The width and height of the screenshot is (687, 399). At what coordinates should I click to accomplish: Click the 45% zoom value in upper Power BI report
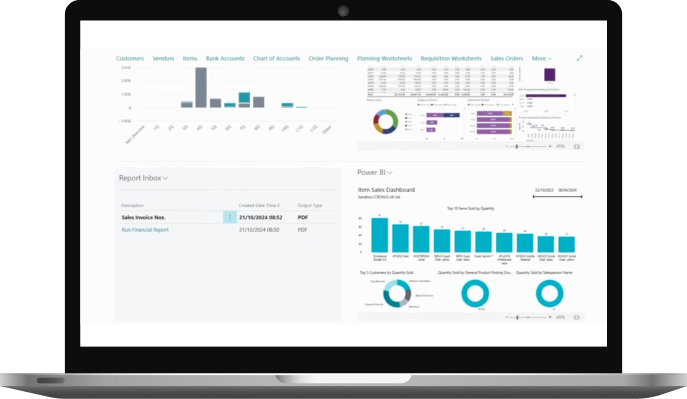click(x=560, y=146)
